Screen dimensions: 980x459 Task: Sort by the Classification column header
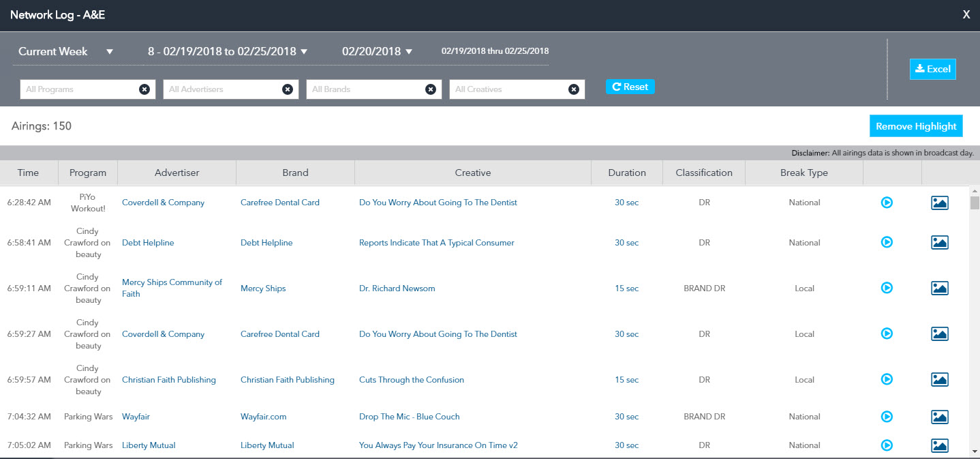click(704, 173)
